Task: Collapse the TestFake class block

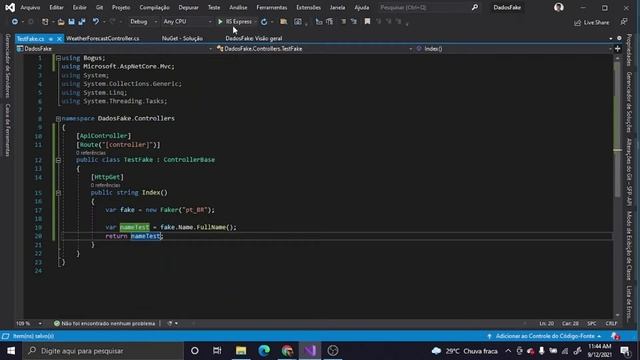Action: [58, 160]
